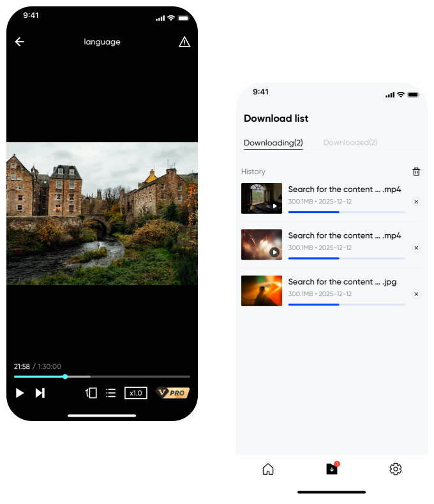Go back with the arrow in video player
434x504 pixels.
[x=20, y=41]
